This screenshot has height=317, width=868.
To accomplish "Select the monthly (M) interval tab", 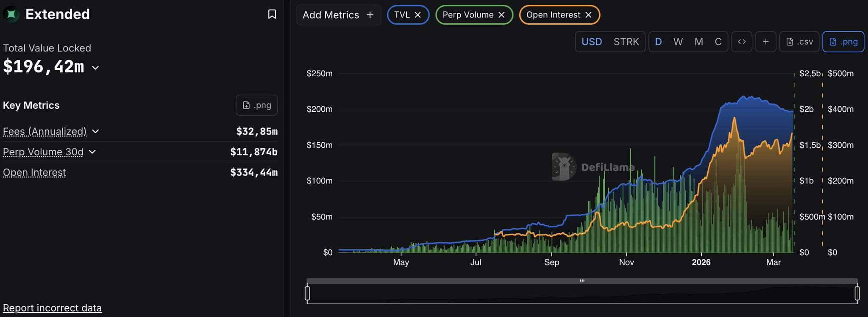I will point(699,41).
